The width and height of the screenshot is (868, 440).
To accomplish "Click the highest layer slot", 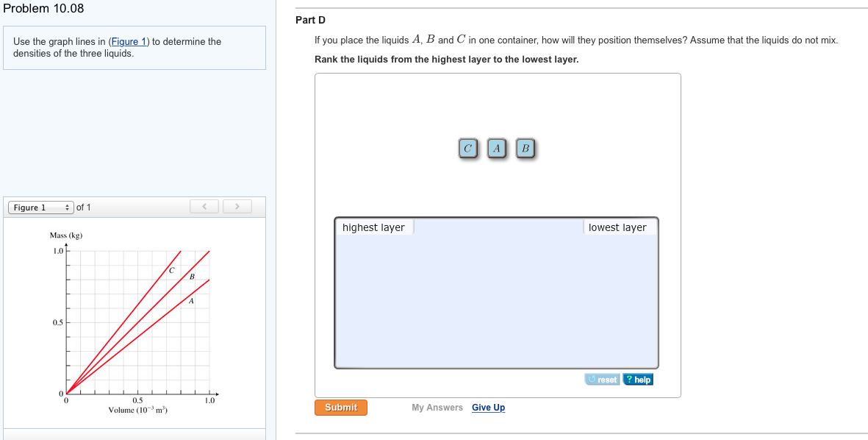I will [373, 227].
